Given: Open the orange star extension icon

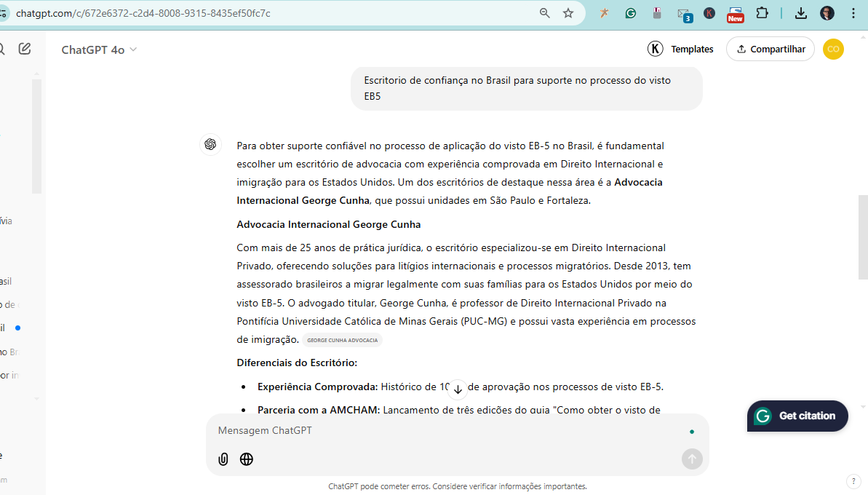Looking at the screenshot, I should [604, 13].
